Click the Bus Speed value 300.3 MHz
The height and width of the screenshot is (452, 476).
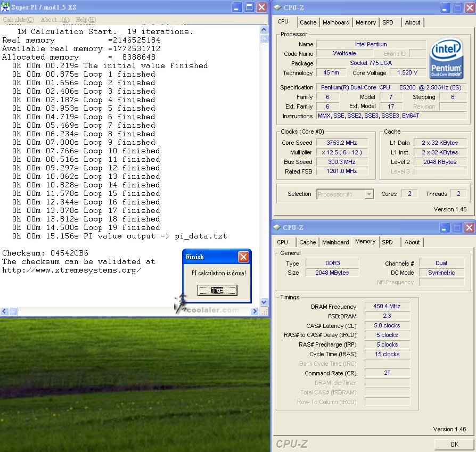[342, 162]
